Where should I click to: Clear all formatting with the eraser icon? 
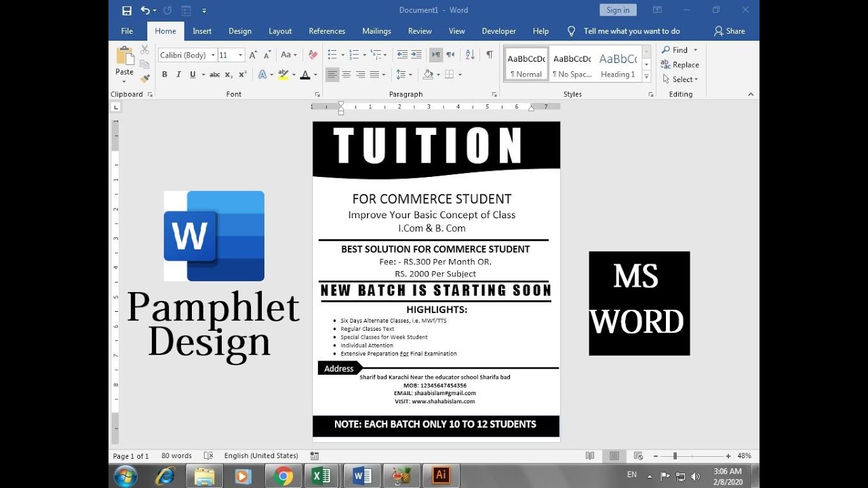coord(313,55)
